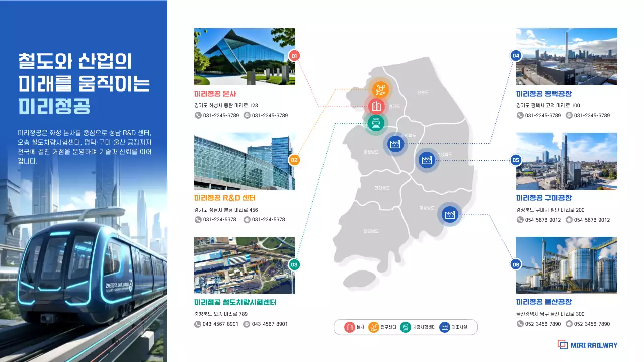Open the 철도차량시험센터 aerial photo
The image size is (644, 362).
(x=245, y=265)
